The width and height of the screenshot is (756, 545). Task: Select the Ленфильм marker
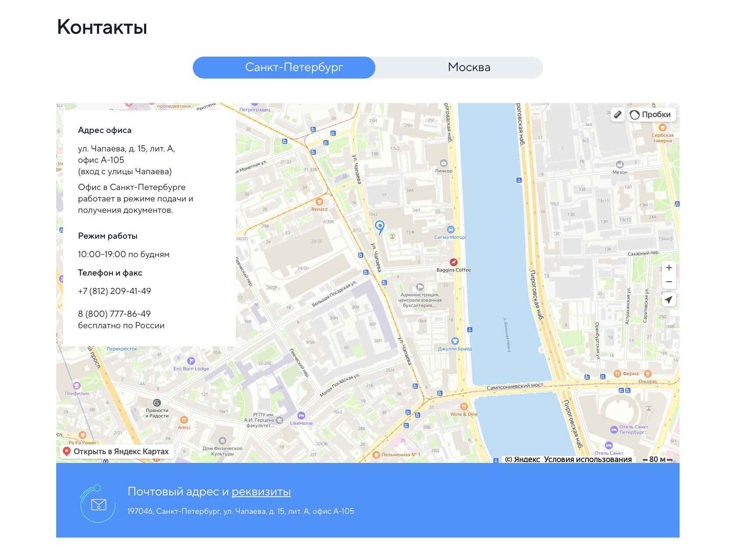(77, 386)
